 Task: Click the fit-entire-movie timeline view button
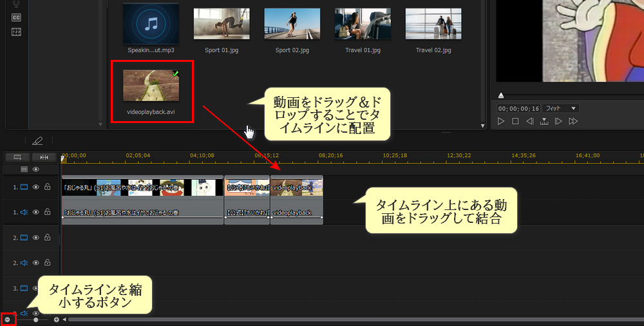tap(44, 157)
